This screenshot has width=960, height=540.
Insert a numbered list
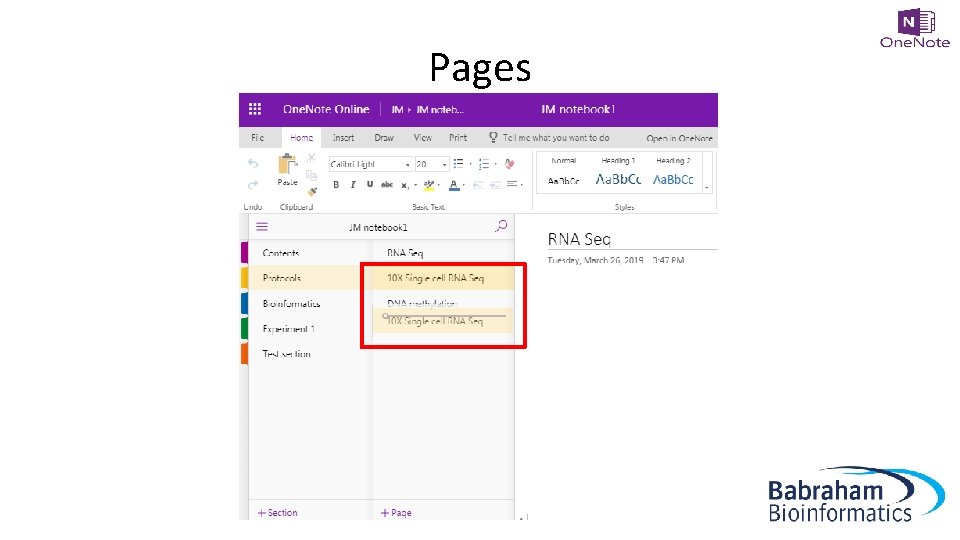tap(484, 163)
